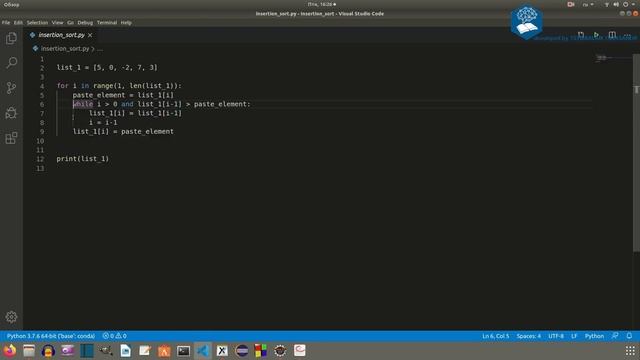Click the Open Changes icon in the editor toolbar
The image size is (640, 360).
[581, 35]
